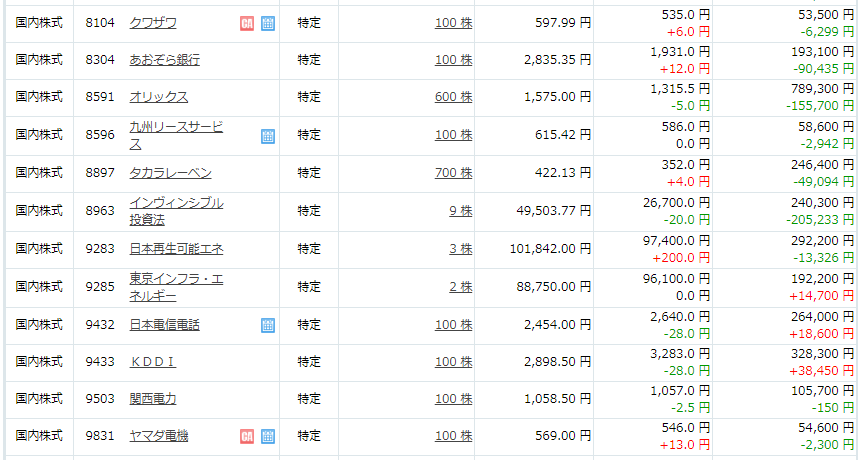Select the 9 株 holding quantity link
Image resolution: width=866 pixels, height=460 pixels.
point(461,211)
